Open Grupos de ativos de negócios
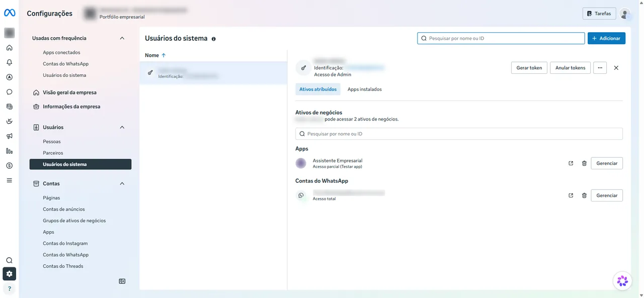Viewport: 644px width, 298px height. [74, 221]
